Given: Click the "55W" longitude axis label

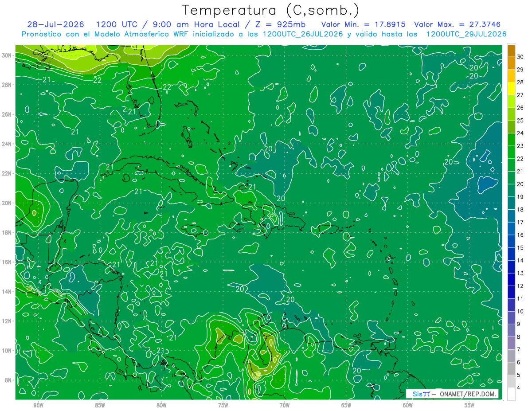Looking at the screenshot, I should coord(469,405).
